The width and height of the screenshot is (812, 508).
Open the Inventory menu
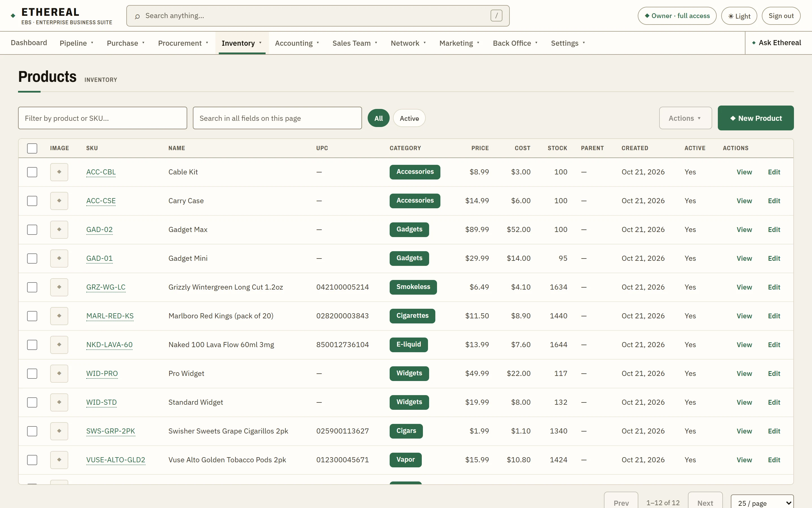[242, 43]
